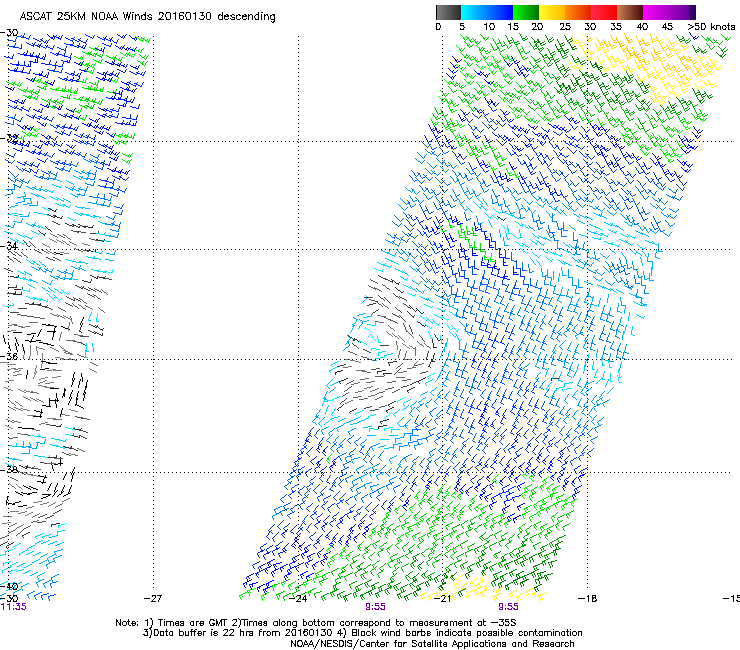Viewport: 740px width, 650px height.
Task: Click the '-30' latitude label at top left
Action: click(10, 33)
